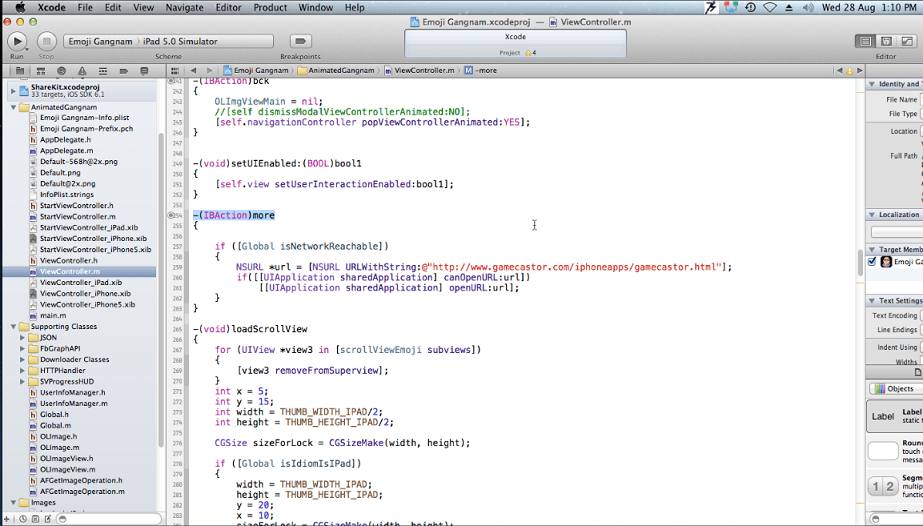Select the Label object in library
This screenshot has width=923, height=526.
tap(894, 416)
